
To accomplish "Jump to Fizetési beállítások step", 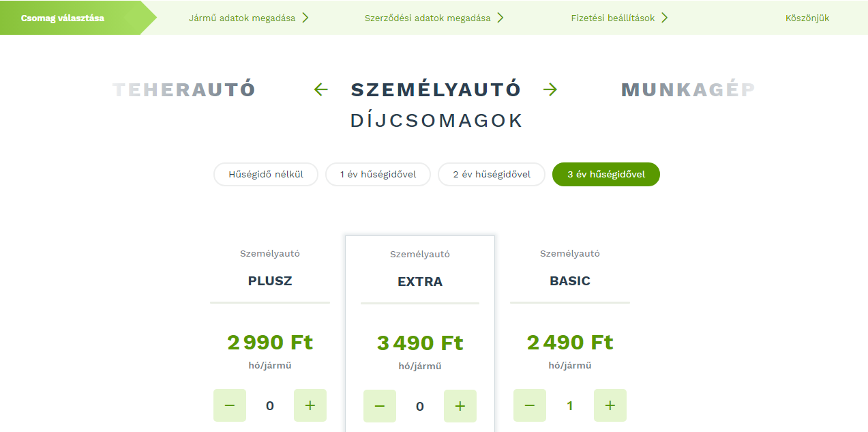I will (x=613, y=18).
